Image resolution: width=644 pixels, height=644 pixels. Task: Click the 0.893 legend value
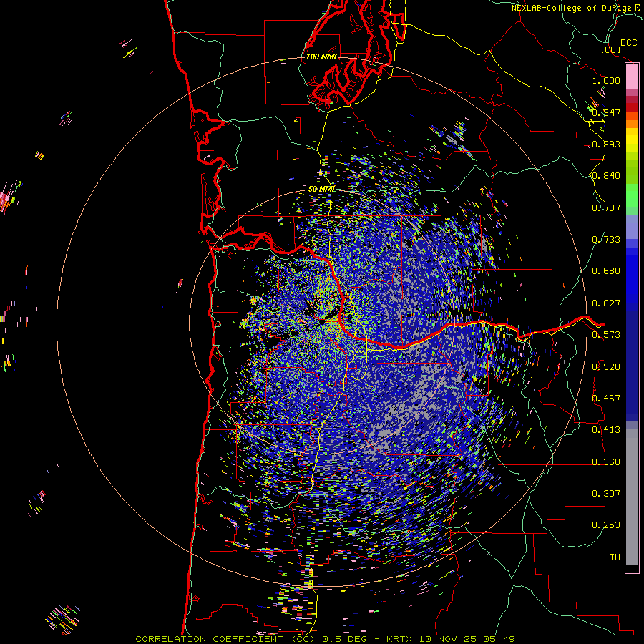606,144
